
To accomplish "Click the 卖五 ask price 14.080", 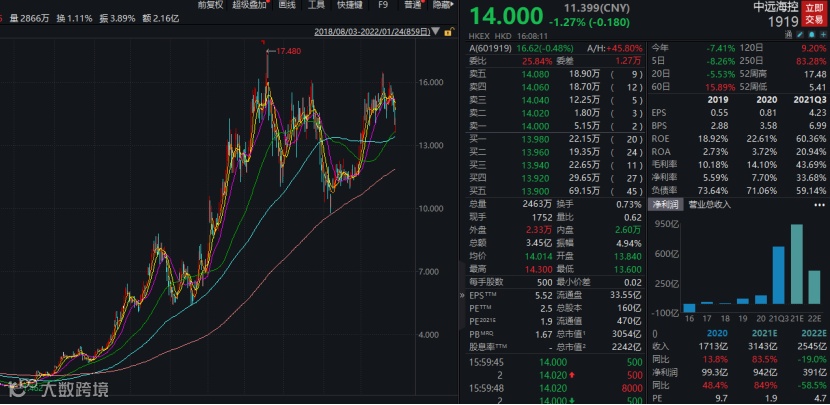I will tap(534, 74).
